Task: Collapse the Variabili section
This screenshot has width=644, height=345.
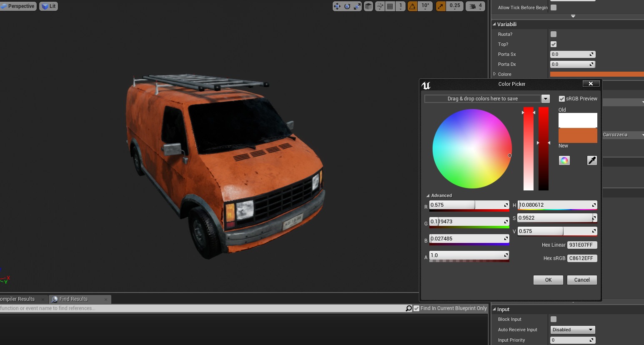Action: click(494, 24)
